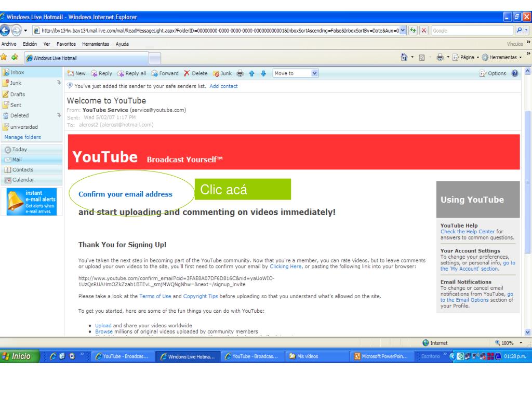The height and width of the screenshot is (399, 532).
Task: Click the Add to Favorites star-plus icon
Action: point(15,57)
